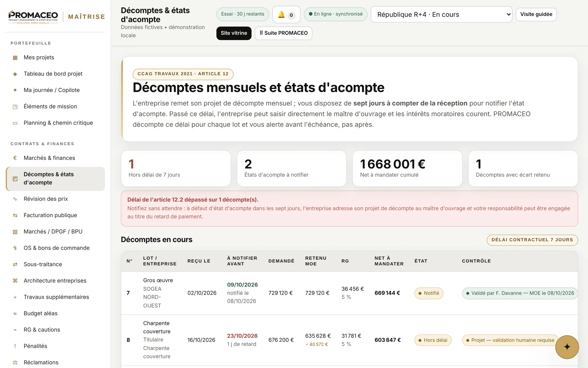Screen dimensions: 588x368
Task: Open the floating copilot star button
Action: (567, 347)
